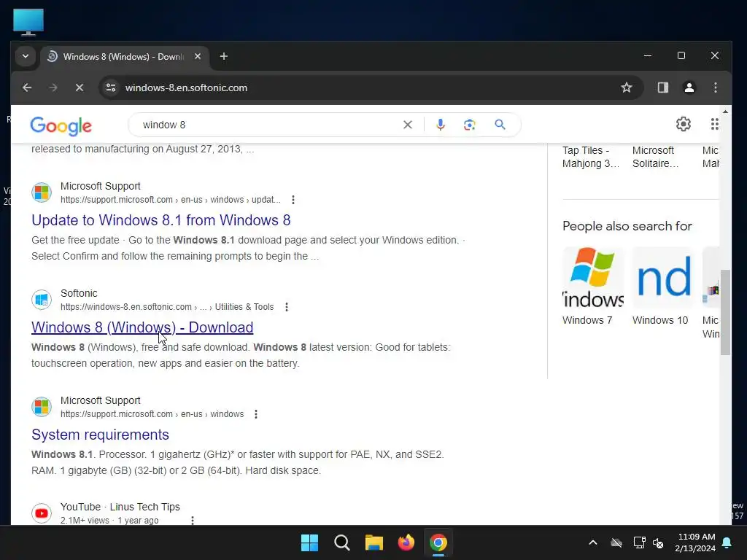Click the OneDrive cloud tray icon
Viewport: 747px width, 560px height.
pyautogui.click(x=616, y=542)
